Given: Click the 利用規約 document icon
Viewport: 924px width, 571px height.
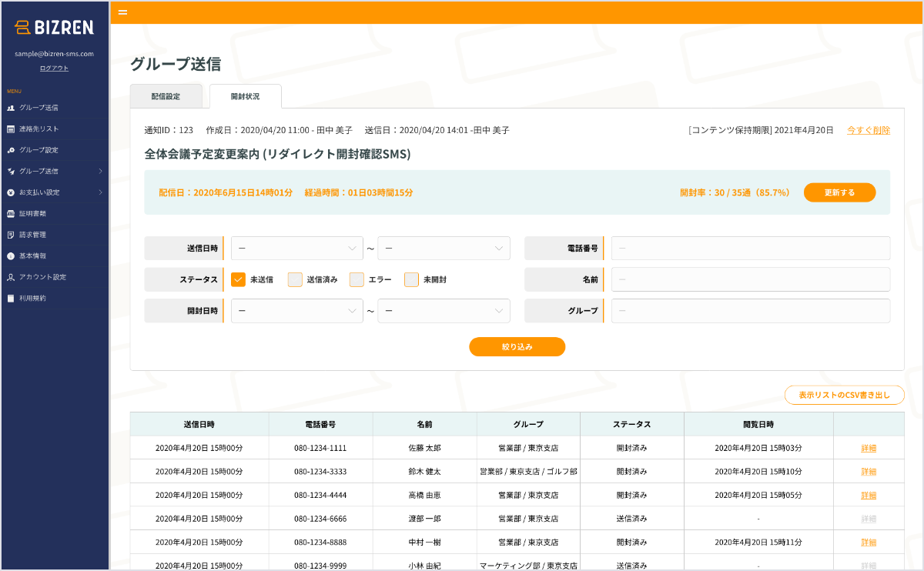Looking at the screenshot, I should (x=11, y=298).
